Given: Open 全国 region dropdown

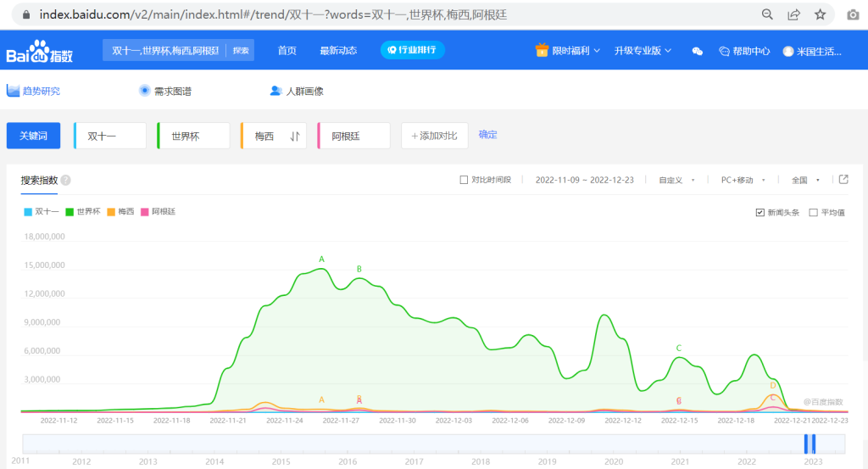Looking at the screenshot, I should click(x=805, y=180).
